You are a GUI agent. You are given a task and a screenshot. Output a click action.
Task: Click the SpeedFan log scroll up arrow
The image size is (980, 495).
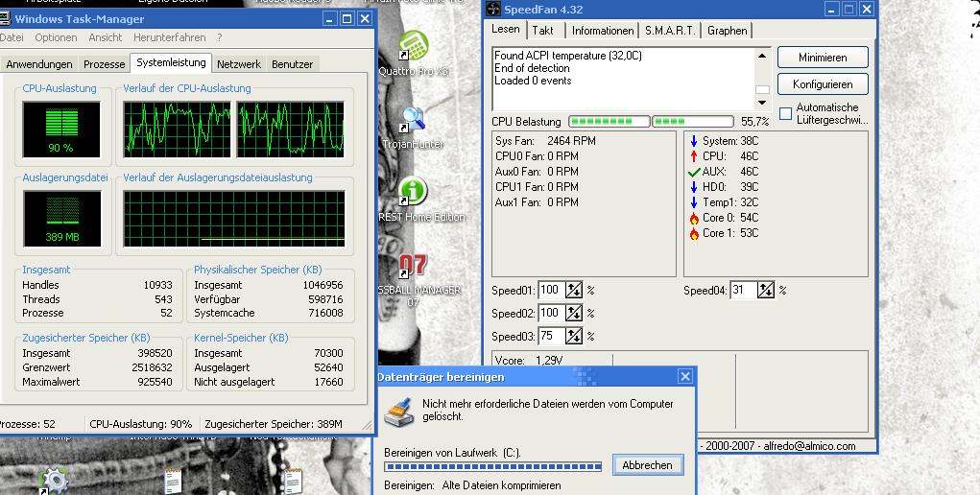(762, 56)
